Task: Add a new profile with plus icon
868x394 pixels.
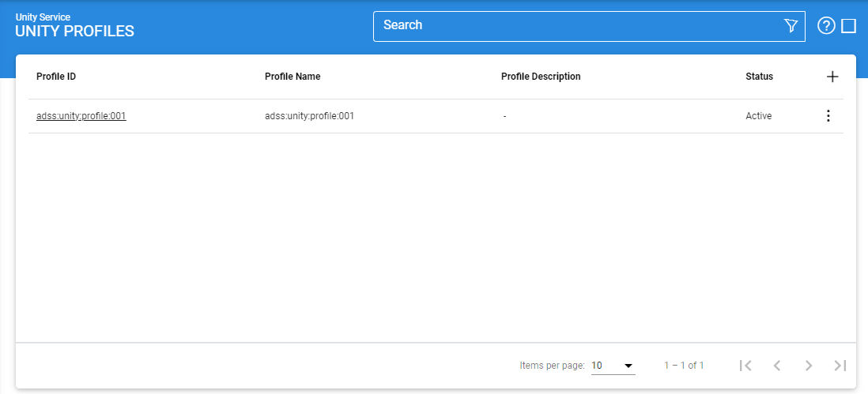Action: click(x=832, y=77)
